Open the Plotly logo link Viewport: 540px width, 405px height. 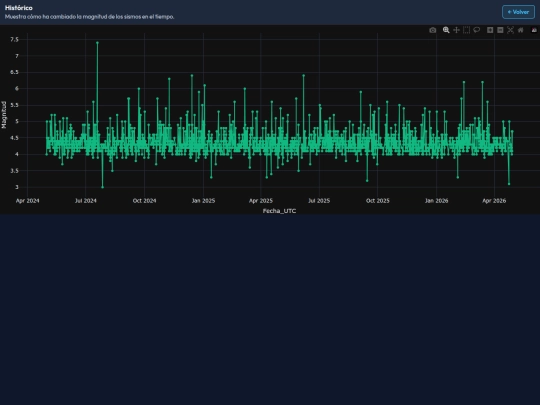[x=534, y=30]
